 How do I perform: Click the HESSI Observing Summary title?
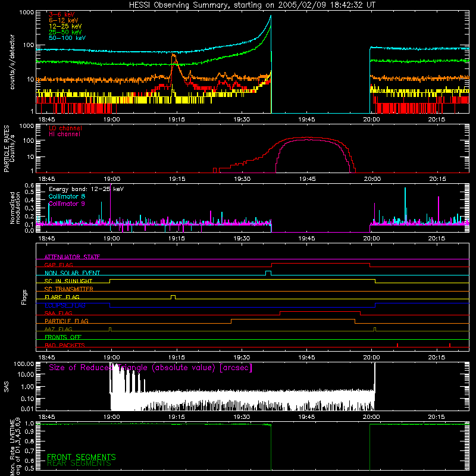point(252,5)
